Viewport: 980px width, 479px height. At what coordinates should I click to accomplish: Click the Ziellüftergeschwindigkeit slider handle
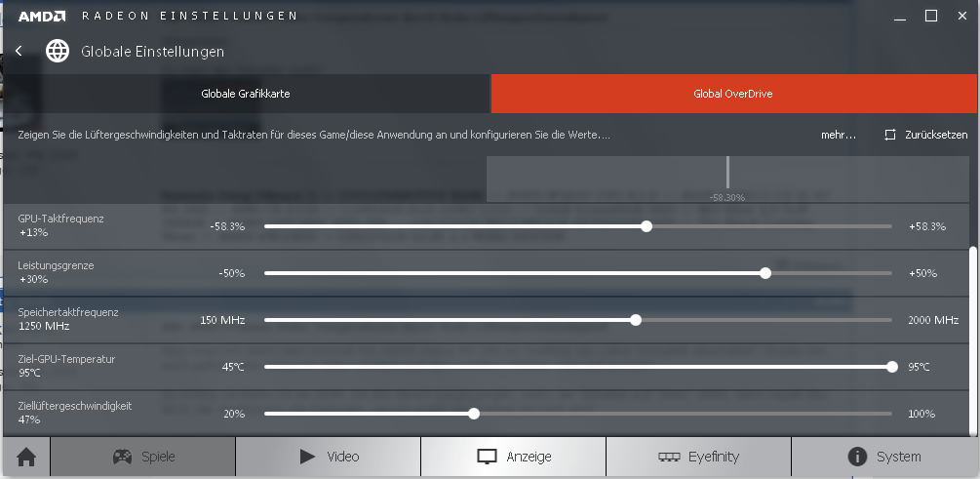click(x=474, y=414)
